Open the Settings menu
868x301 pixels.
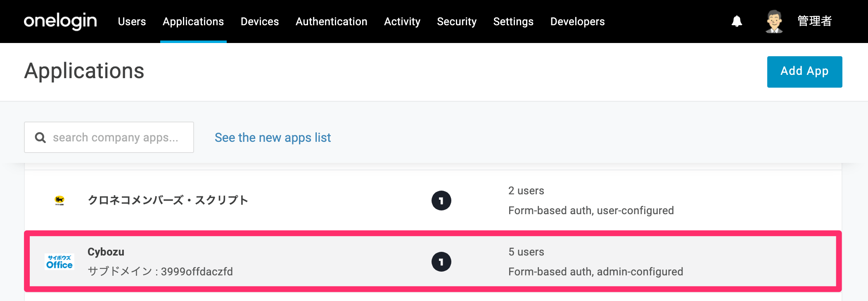point(513,21)
